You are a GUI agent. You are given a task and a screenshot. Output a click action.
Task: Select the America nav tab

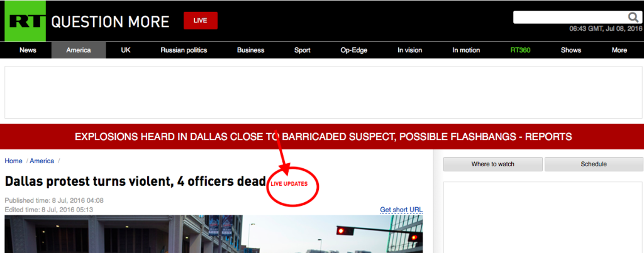point(79,50)
